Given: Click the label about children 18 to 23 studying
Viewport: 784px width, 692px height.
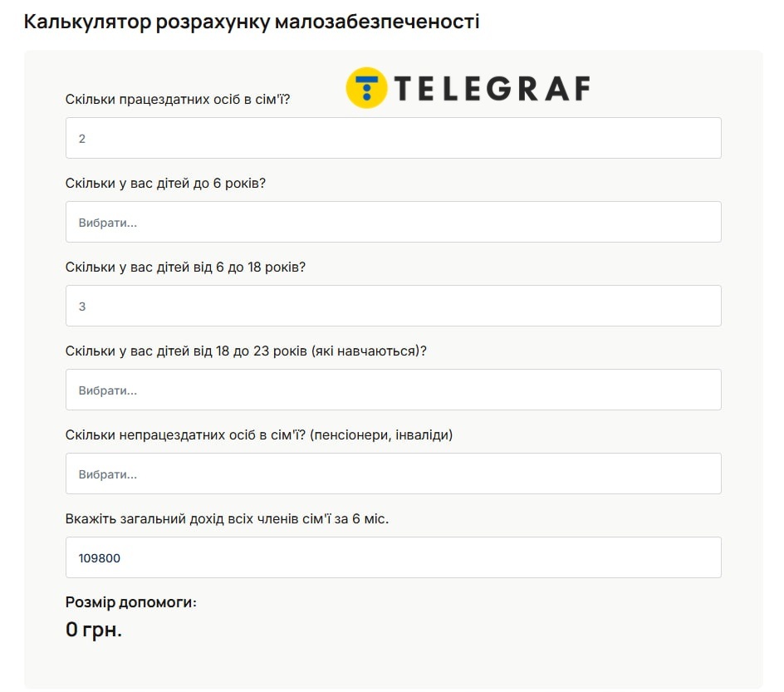Looking at the screenshot, I should tap(246, 351).
